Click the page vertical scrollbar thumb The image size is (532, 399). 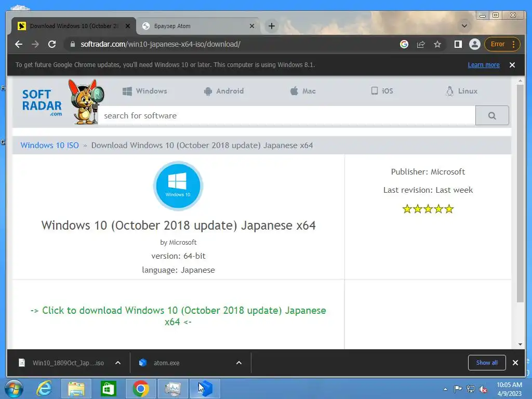pos(520,193)
